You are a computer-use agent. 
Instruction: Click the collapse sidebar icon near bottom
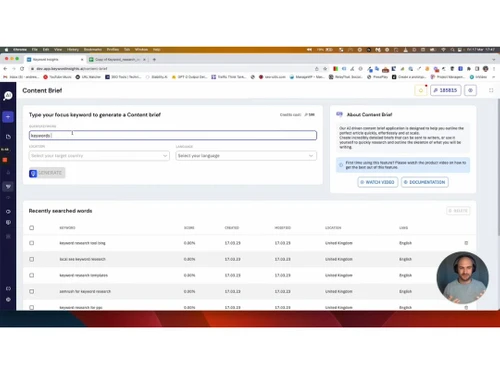pyautogui.click(x=8, y=288)
